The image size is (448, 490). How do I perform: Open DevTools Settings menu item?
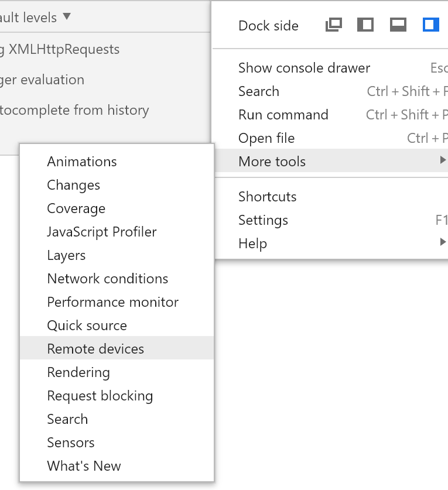[x=263, y=220]
